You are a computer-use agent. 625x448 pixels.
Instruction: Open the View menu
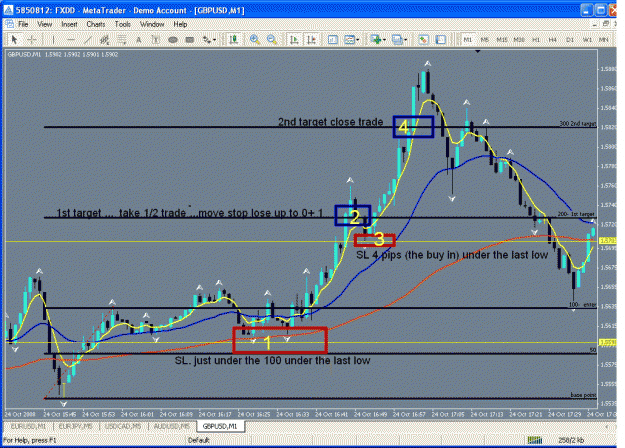point(45,24)
